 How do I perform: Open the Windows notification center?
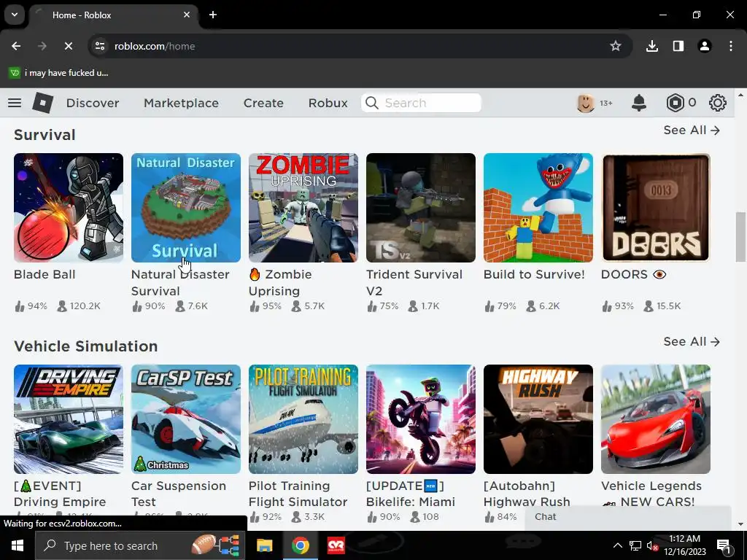[x=724, y=546]
